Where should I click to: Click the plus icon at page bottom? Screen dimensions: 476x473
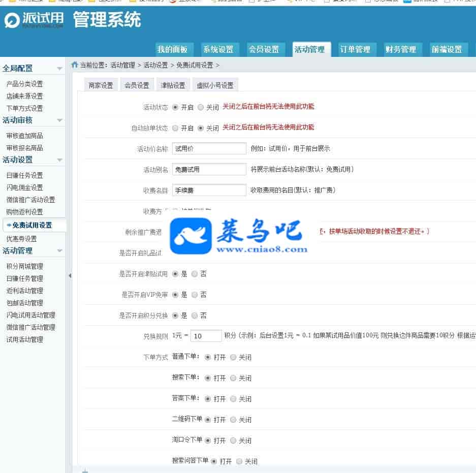point(85,470)
